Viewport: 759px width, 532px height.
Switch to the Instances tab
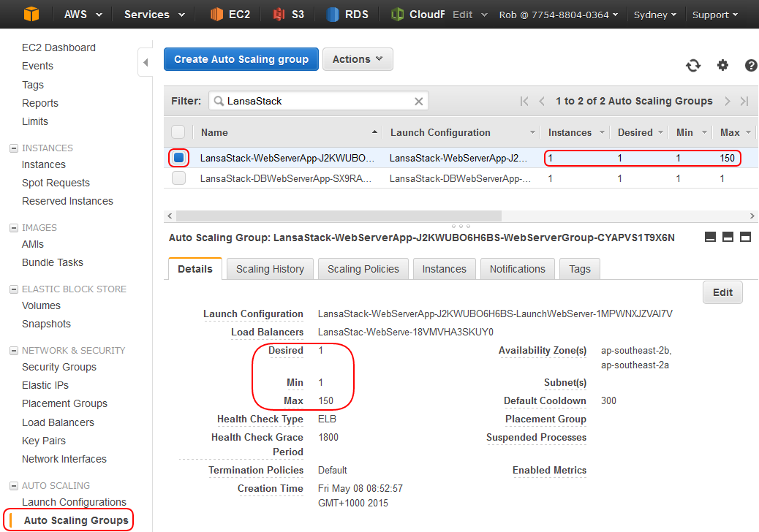pyautogui.click(x=445, y=269)
